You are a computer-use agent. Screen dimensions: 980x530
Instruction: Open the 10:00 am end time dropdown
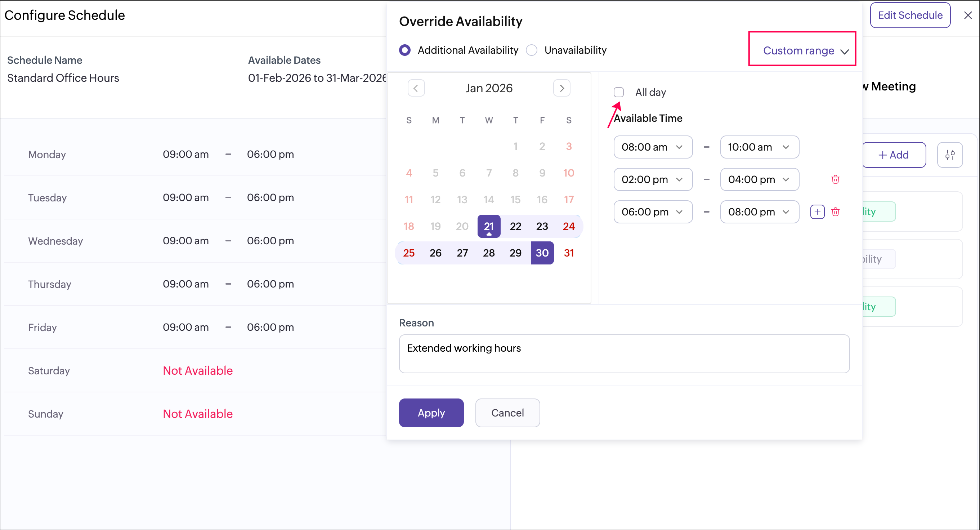tap(759, 147)
